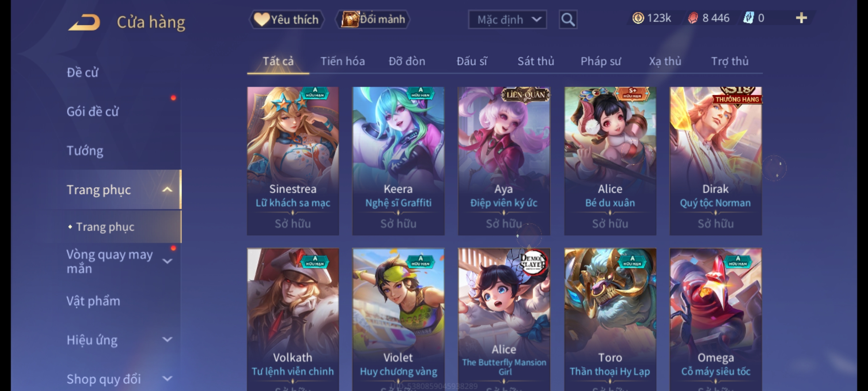Image resolution: width=868 pixels, height=391 pixels.
Task: Open Đổi mảnh chest exchange
Action: click(373, 20)
